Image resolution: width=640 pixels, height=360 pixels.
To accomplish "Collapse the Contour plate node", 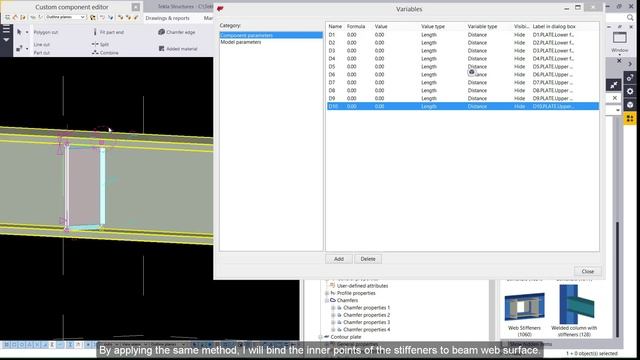I will coord(321,337).
